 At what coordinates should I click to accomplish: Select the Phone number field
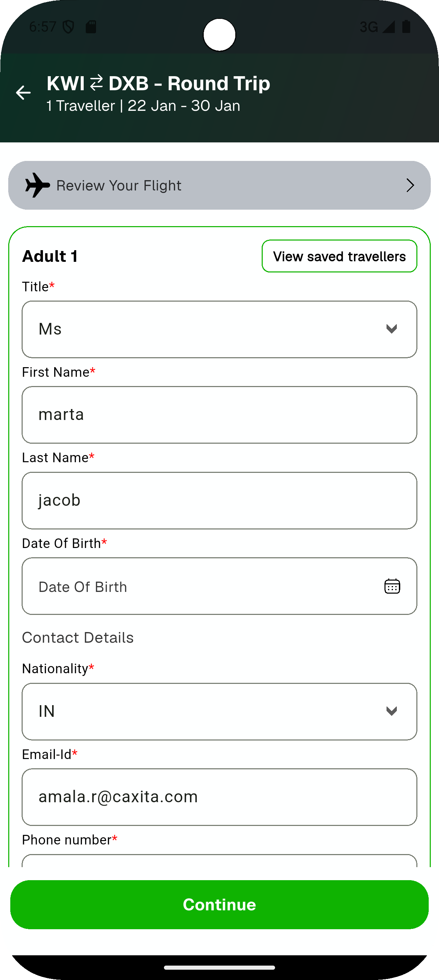tap(219, 861)
